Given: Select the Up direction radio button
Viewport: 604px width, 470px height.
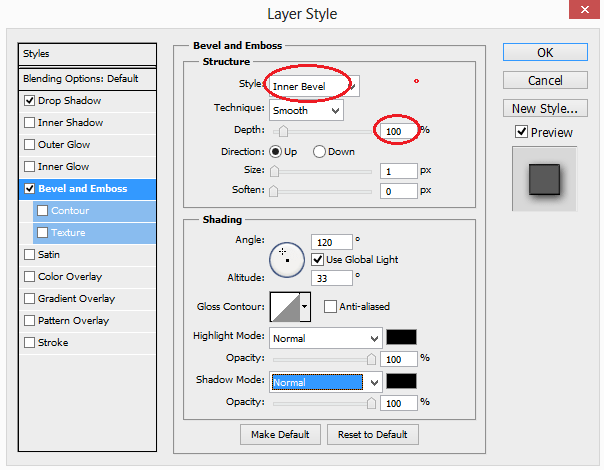Looking at the screenshot, I should 275,152.
